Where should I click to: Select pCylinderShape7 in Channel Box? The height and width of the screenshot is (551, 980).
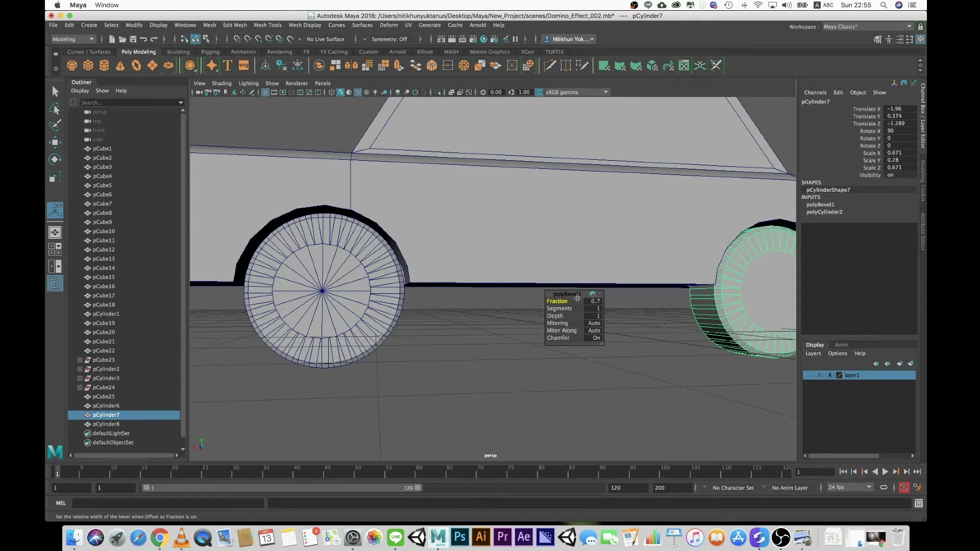[828, 190]
